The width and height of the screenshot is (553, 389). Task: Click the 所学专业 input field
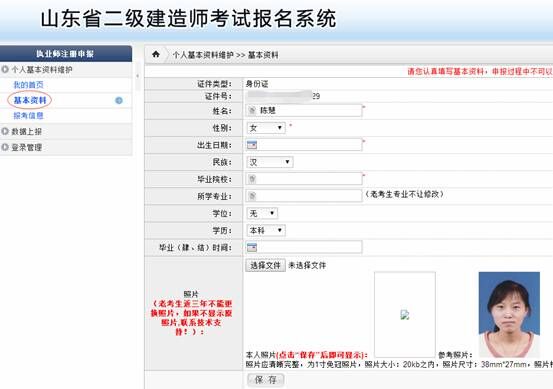click(304, 196)
